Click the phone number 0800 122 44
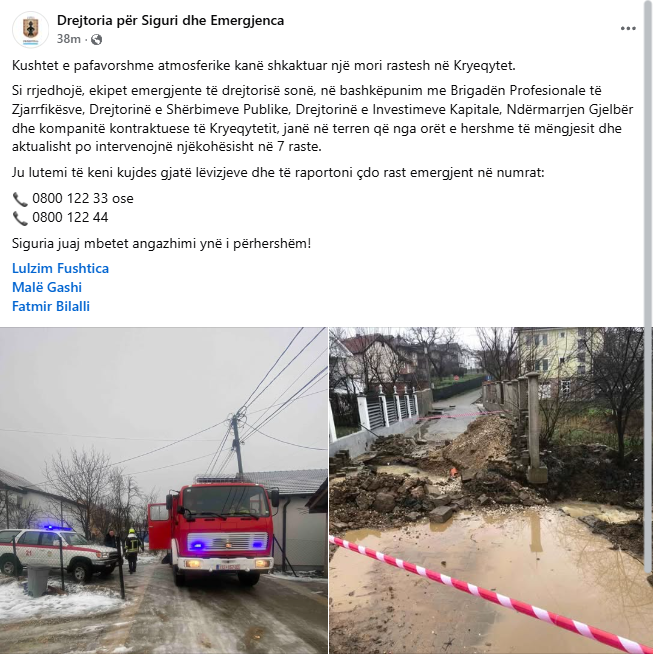This screenshot has height=654, width=653. pyautogui.click(x=70, y=217)
